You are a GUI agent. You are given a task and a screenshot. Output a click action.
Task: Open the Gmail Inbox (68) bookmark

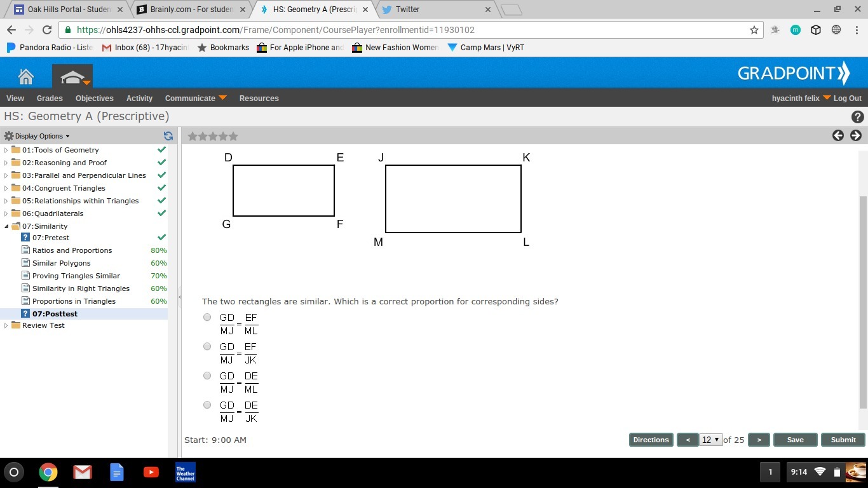point(146,48)
